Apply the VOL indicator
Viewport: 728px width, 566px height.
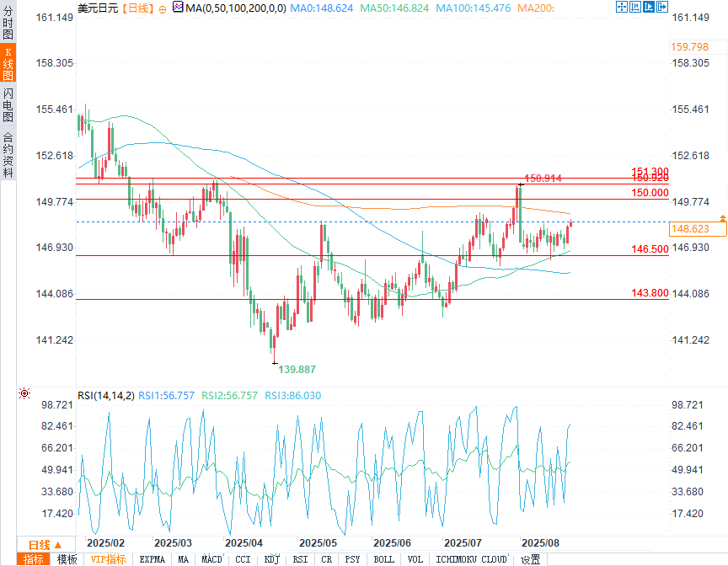click(415, 559)
